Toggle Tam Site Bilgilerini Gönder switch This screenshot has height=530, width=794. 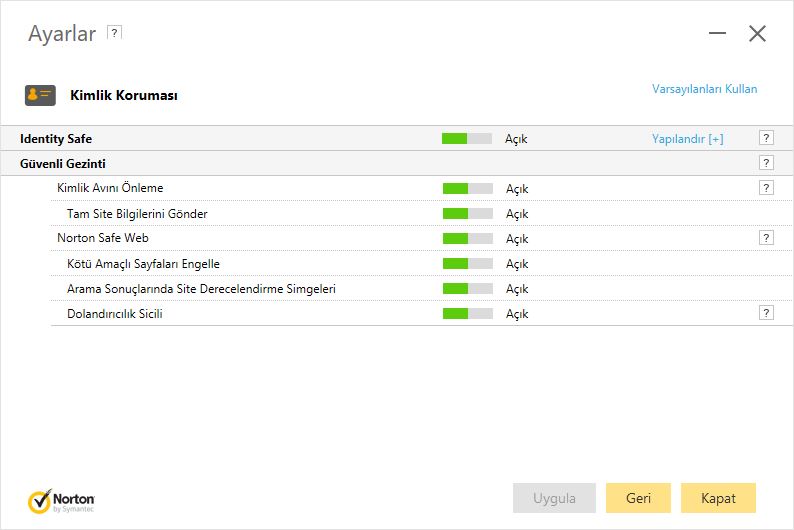click(x=467, y=214)
